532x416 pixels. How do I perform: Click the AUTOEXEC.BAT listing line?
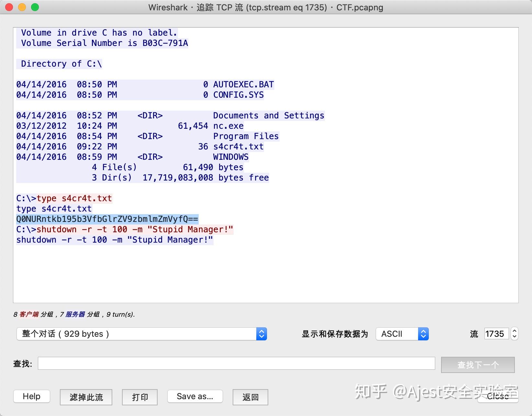[x=145, y=84]
